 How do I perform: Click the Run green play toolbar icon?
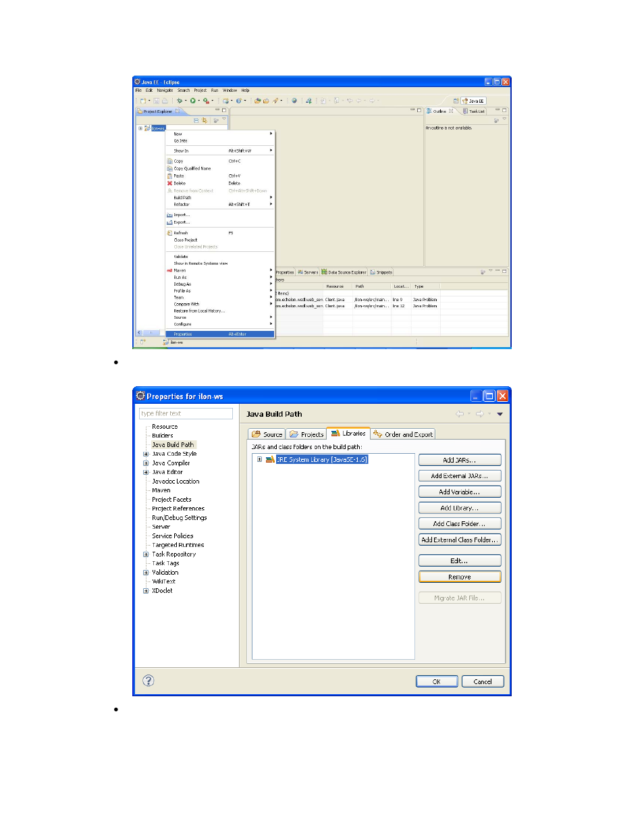pos(192,101)
